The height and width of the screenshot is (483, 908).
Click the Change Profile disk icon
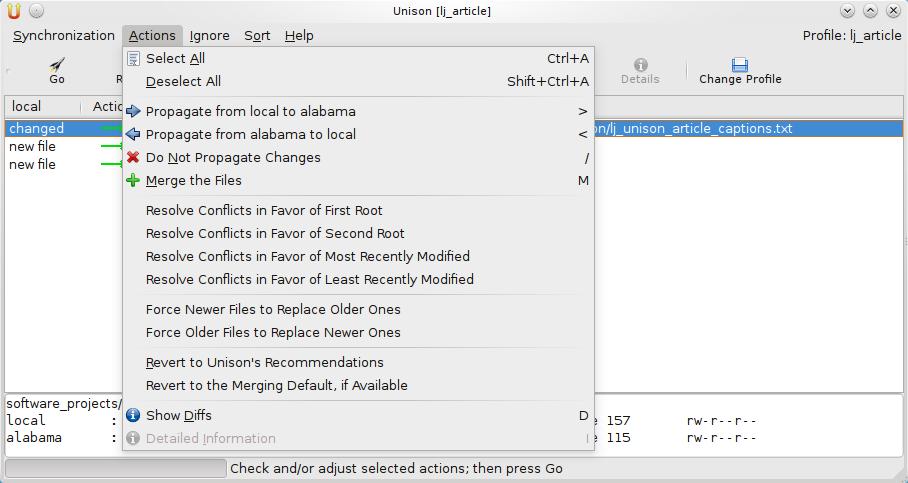tap(740, 65)
